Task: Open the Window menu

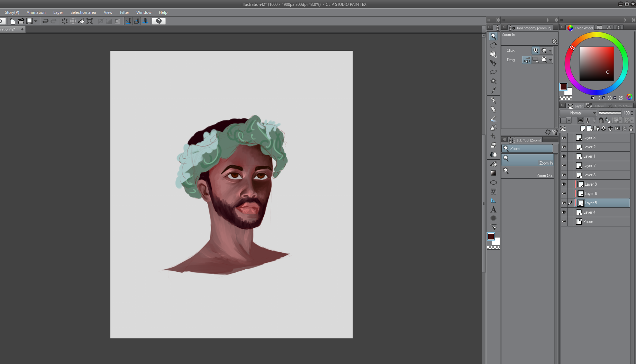Action: (x=144, y=12)
